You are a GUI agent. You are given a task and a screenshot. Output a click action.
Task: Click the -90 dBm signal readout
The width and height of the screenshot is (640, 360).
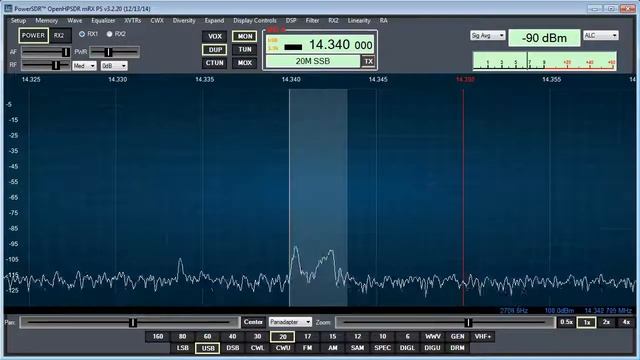(x=544, y=38)
